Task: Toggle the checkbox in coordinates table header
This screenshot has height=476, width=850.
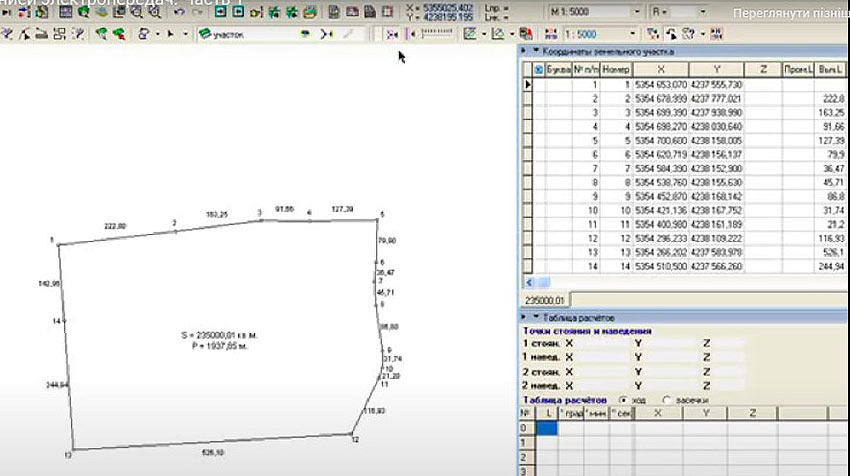Action: 539,69
